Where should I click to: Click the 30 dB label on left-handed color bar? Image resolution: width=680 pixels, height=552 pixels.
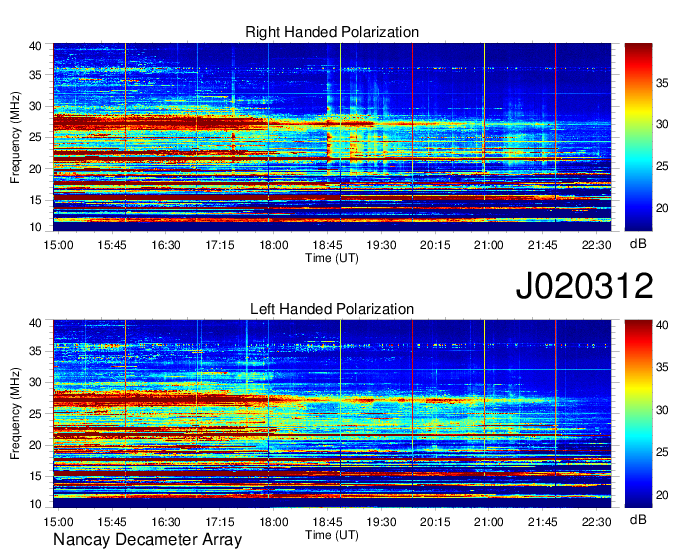(662, 410)
